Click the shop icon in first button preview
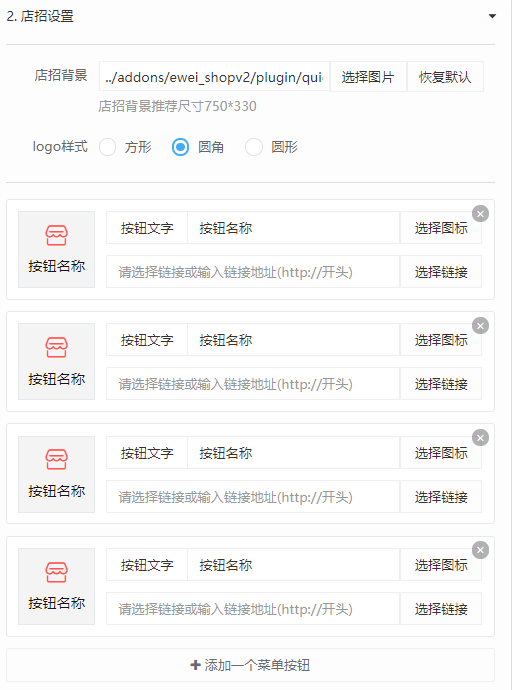531x690 pixels. [x=56, y=235]
